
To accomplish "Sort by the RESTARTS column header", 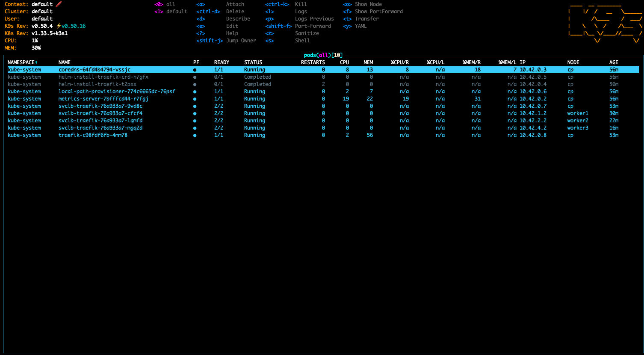I will pyautogui.click(x=313, y=62).
